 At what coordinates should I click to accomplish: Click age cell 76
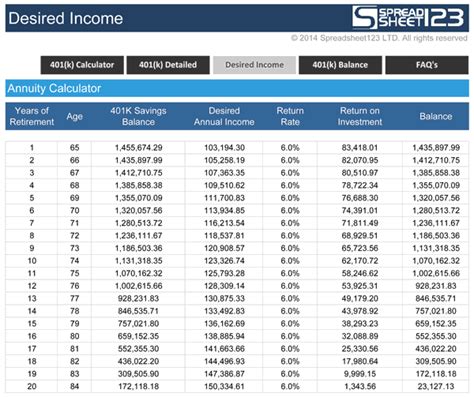click(x=74, y=286)
